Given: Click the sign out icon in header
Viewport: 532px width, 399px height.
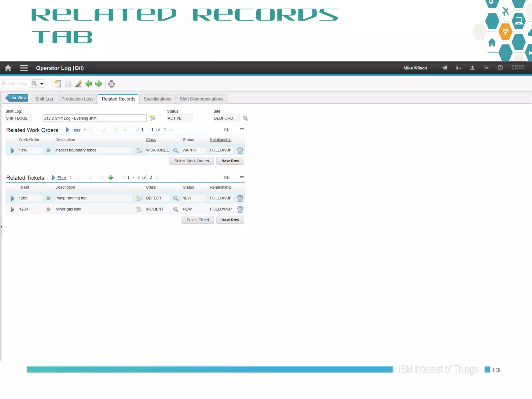Looking at the screenshot, I should click(x=486, y=68).
